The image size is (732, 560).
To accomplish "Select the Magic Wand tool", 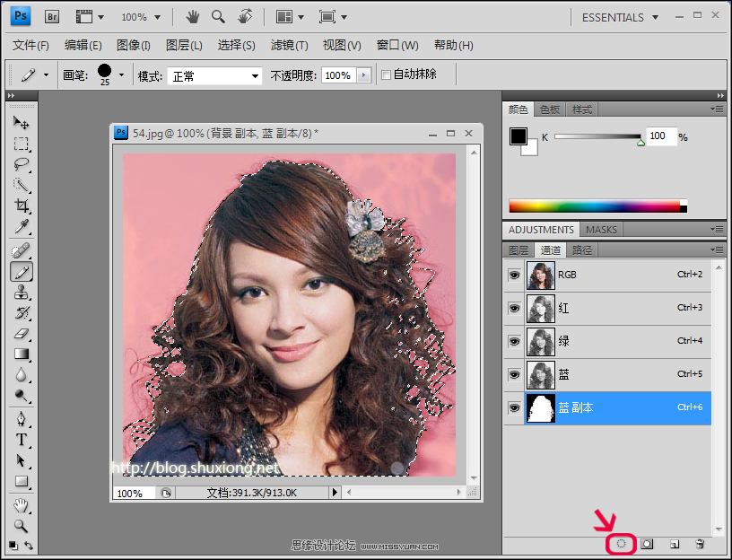I will (x=21, y=185).
